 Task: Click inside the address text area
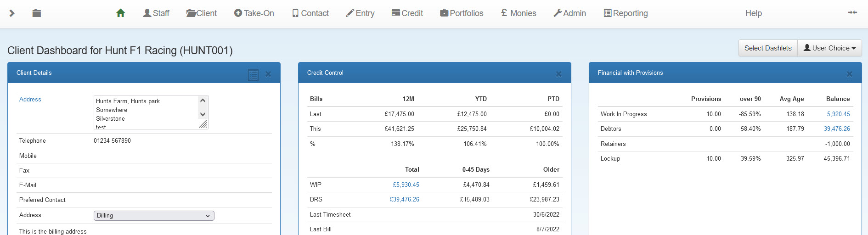[145, 112]
